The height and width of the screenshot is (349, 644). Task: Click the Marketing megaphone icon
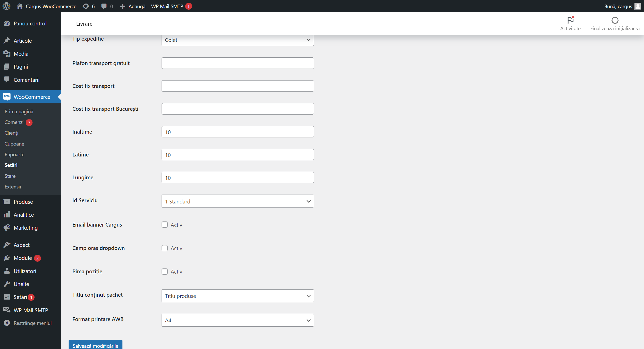click(x=7, y=228)
